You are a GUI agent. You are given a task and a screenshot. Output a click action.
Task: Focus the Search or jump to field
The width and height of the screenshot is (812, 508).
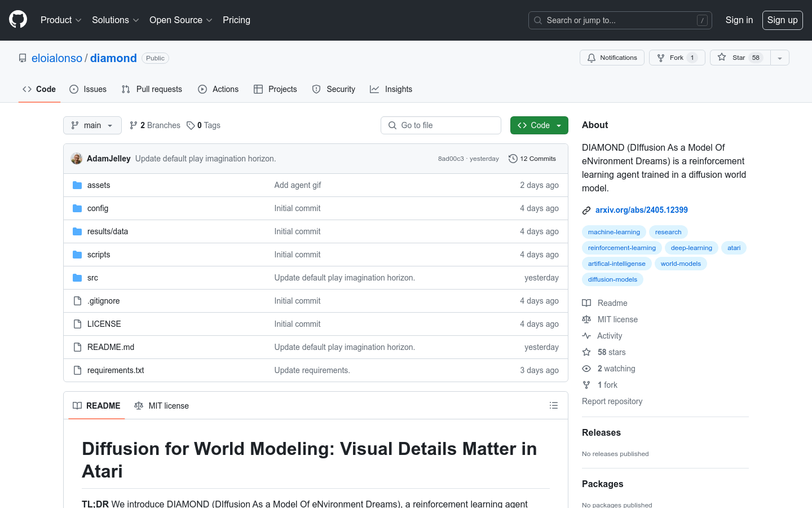(620, 20)
